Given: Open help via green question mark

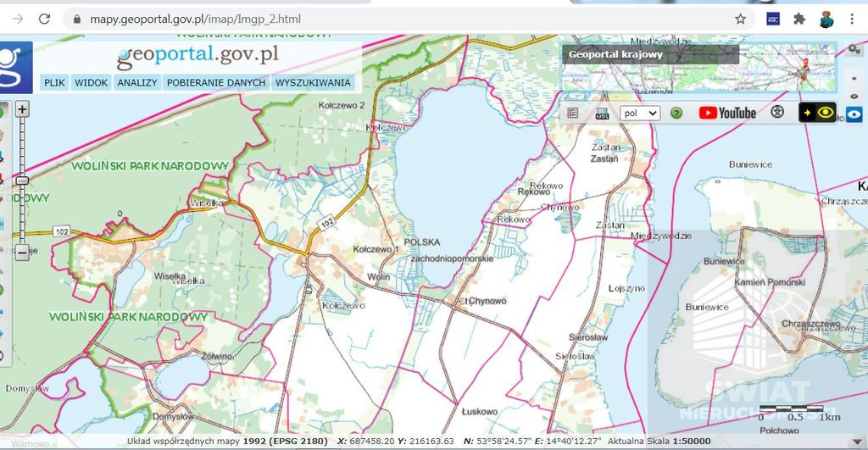Looking at the screenshot, I should pos(676,113).
